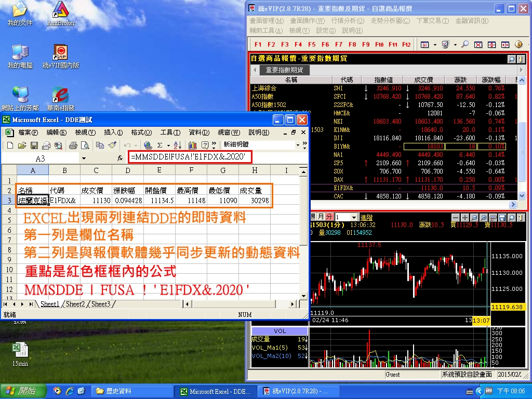This screenshot has height=399, width=532.
Task: Select cell C3 with value 11130
Action: click(x=96, y=201)
